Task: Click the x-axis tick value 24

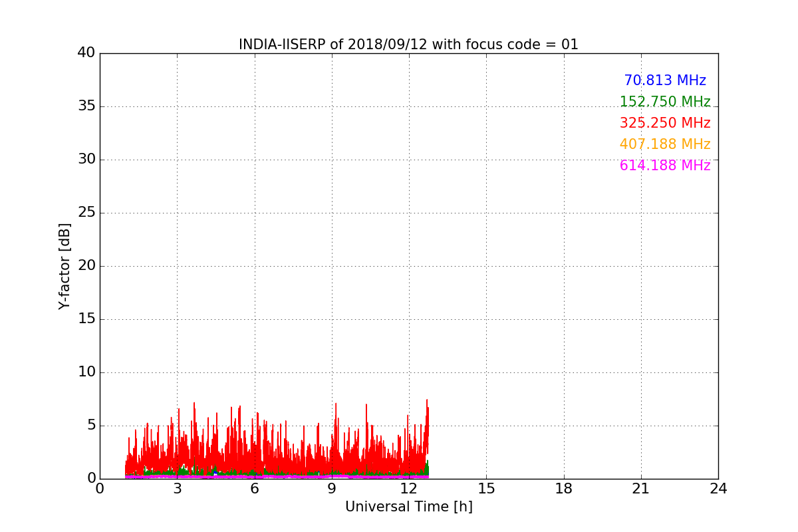Action: pos(718,489)
